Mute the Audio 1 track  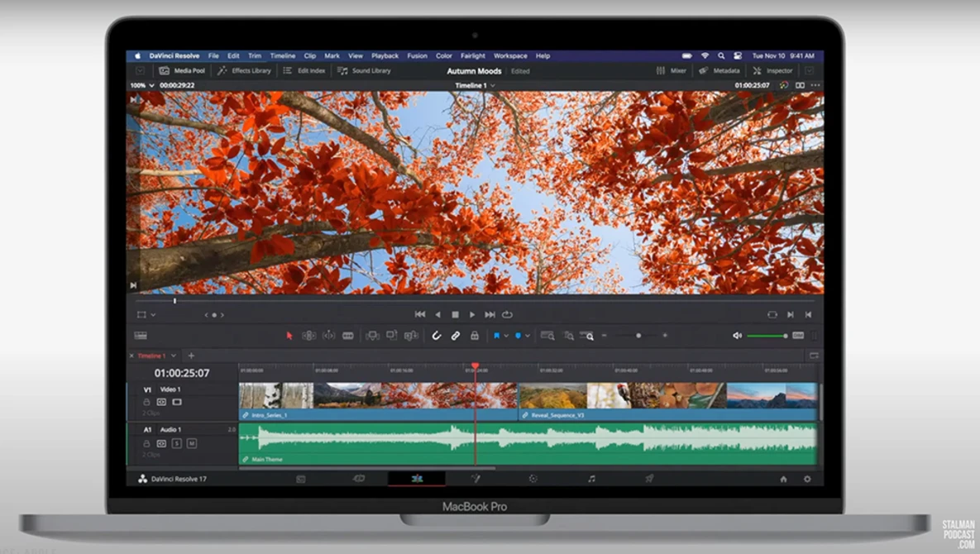click(192, 443)
